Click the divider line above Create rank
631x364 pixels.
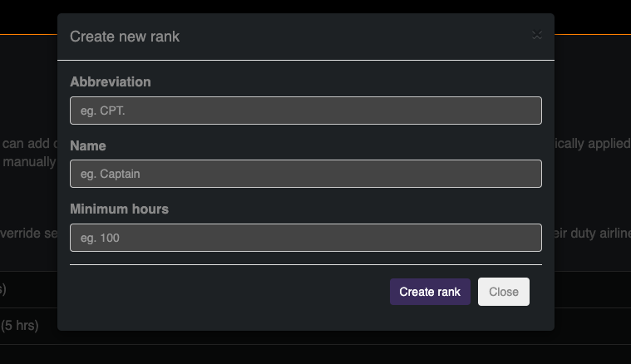pos(306,264)
